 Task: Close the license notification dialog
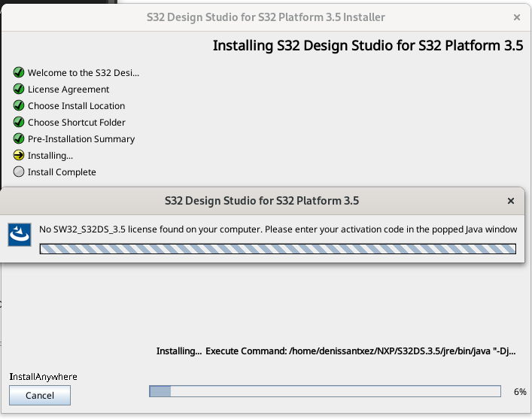point(511,202)
